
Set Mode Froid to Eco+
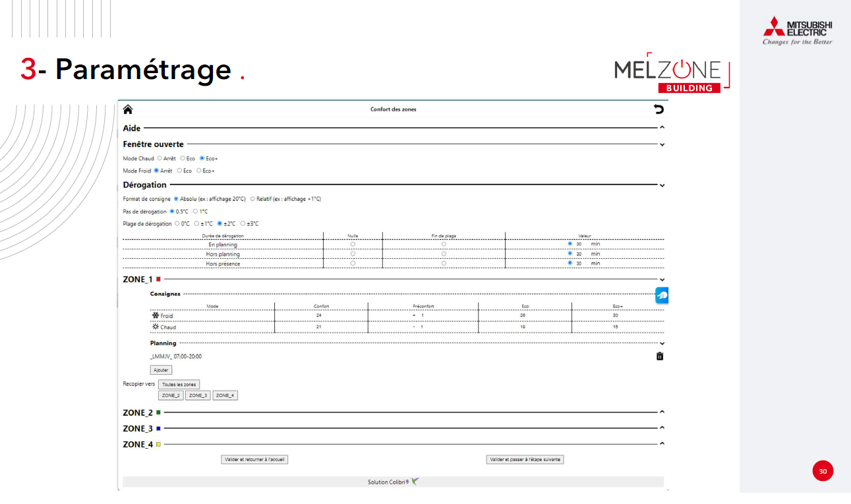(x=199, y=171)
